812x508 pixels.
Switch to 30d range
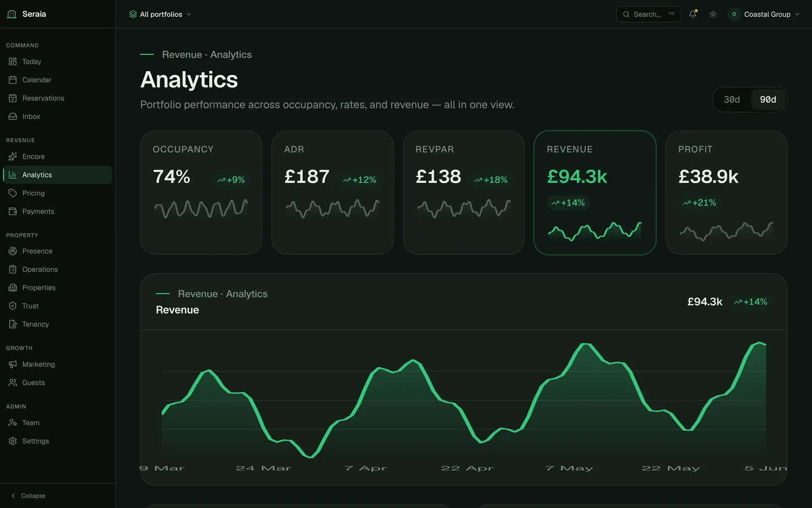click(732, 100)
